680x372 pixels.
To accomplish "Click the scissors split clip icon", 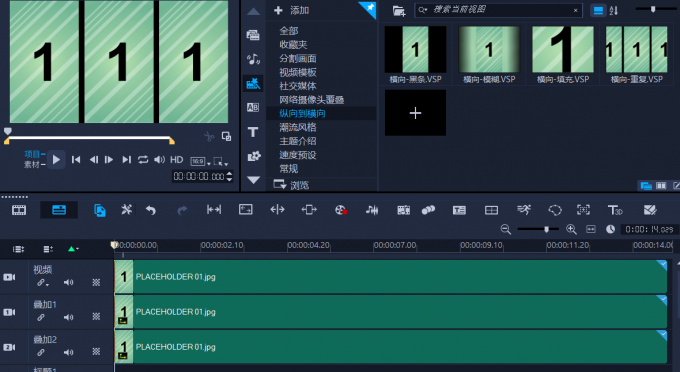I will click(x=209, y=137).
